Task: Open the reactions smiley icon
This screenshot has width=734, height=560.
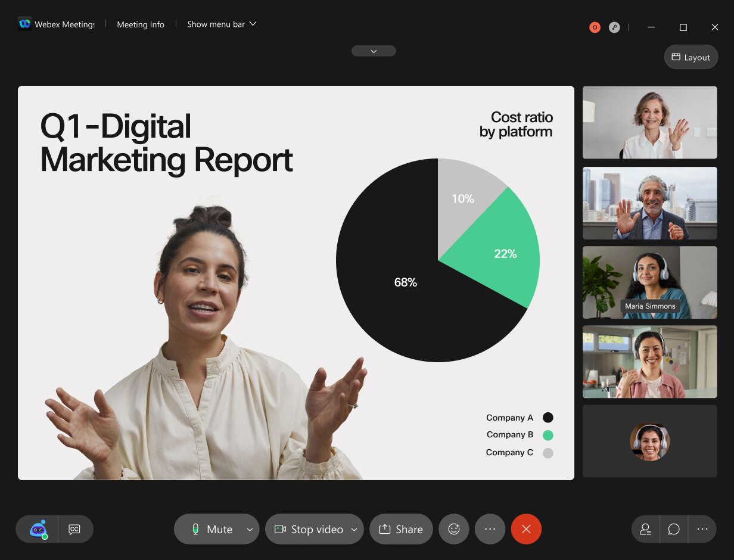Action: point(454,529)
